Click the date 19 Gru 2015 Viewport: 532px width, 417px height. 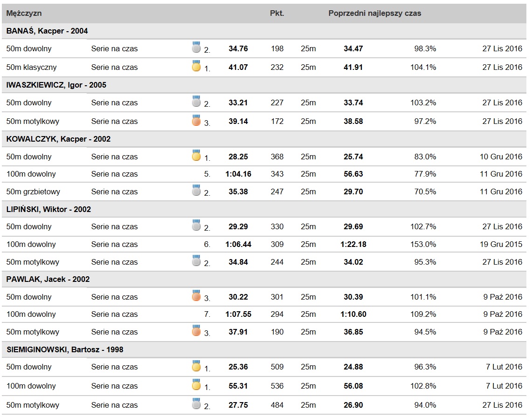coord(501,245)
